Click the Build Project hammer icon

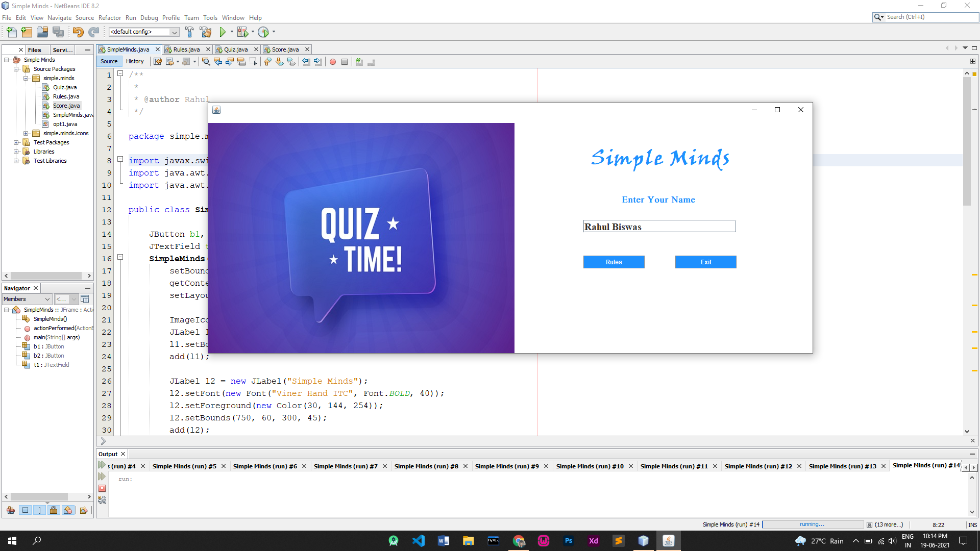(189, 32)
